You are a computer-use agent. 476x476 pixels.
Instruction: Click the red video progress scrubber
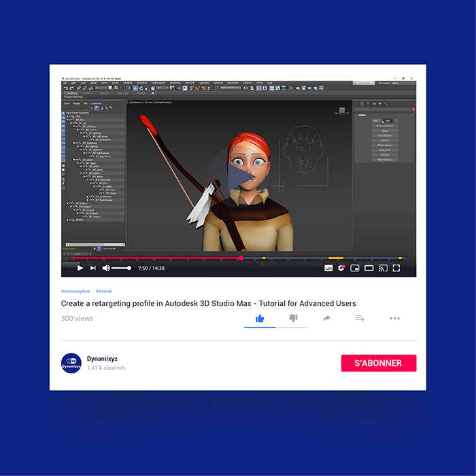[241, 258]
